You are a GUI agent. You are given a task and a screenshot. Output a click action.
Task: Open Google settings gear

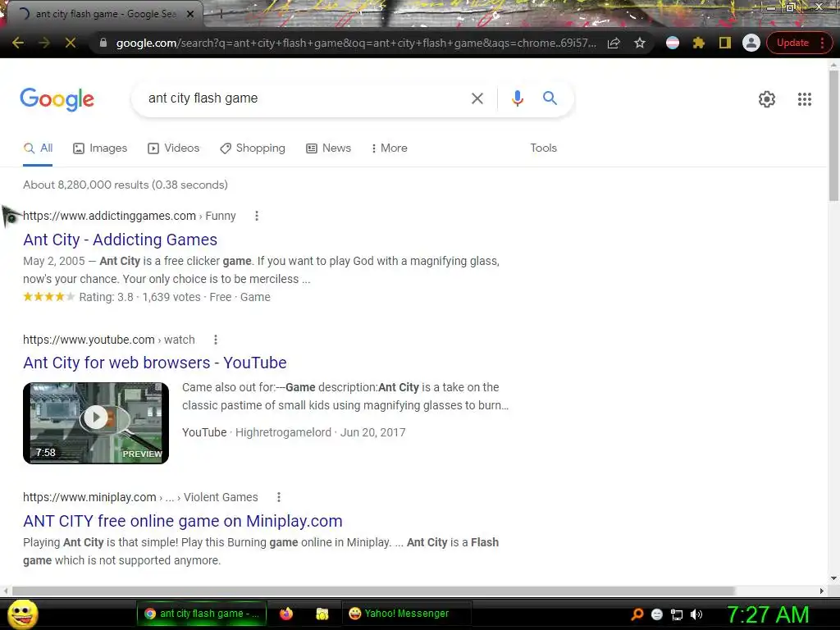pyautogui.click(x=767, y=99)
